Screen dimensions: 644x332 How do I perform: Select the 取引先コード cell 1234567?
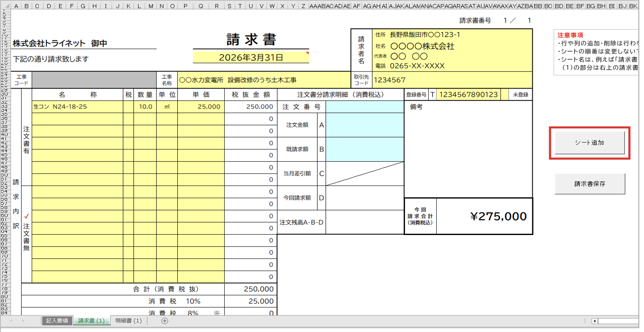451,80
